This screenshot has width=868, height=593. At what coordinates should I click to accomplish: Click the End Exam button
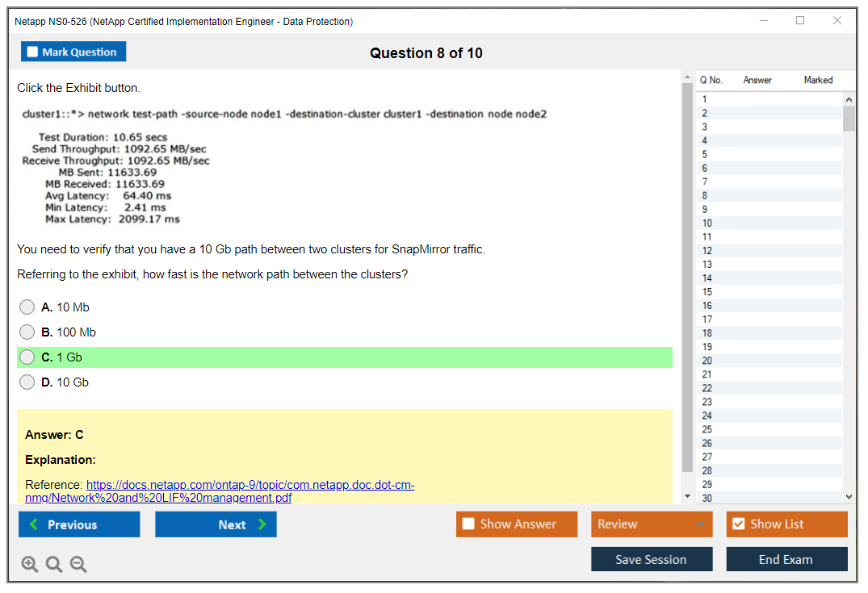786,559
